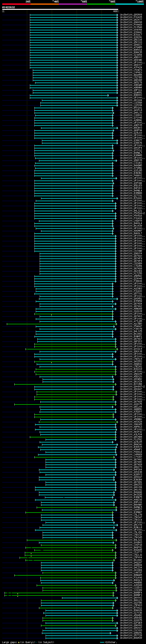146x644 pixels.
Task: Click hit label UniRef100_B6UH55
Action: (131, 75)
